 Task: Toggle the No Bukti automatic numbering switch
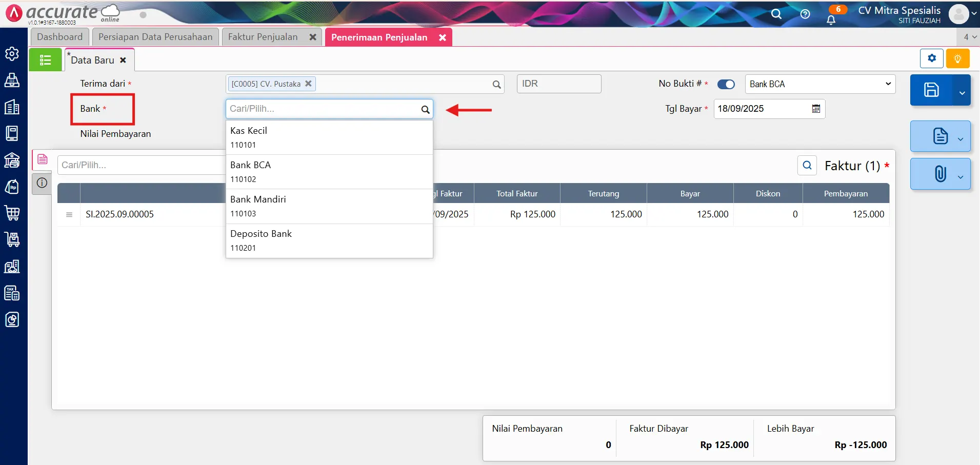[726, 84]
